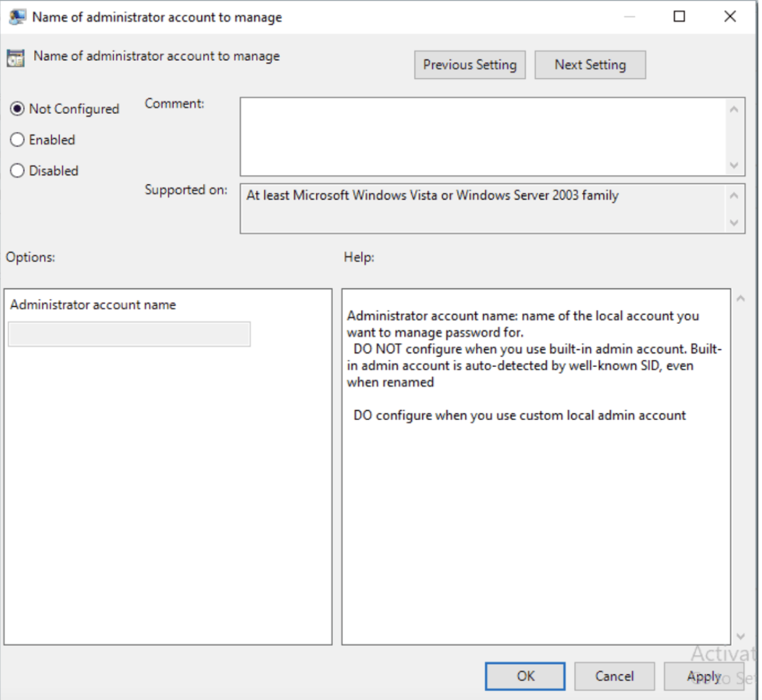
Task: Go to the Previous Setting
Action: pos(469,65)
